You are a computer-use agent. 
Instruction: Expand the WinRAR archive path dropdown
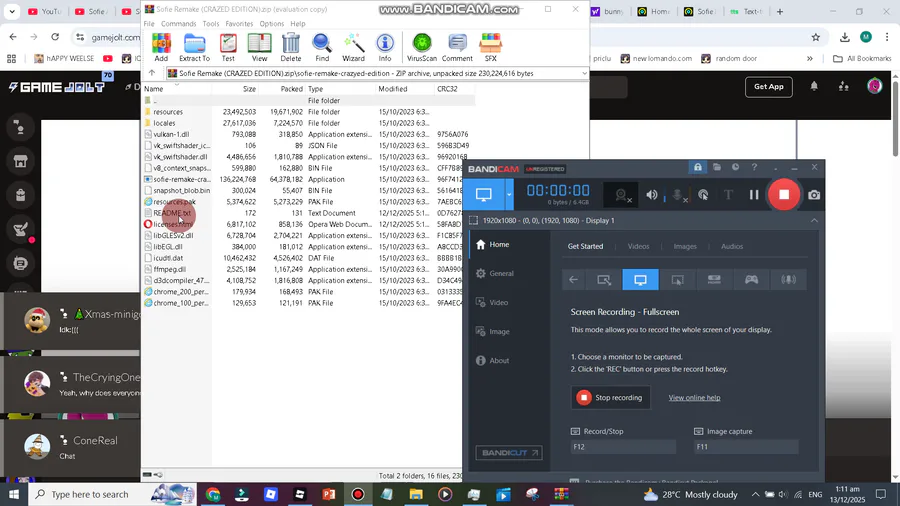[x=584, y=73]
